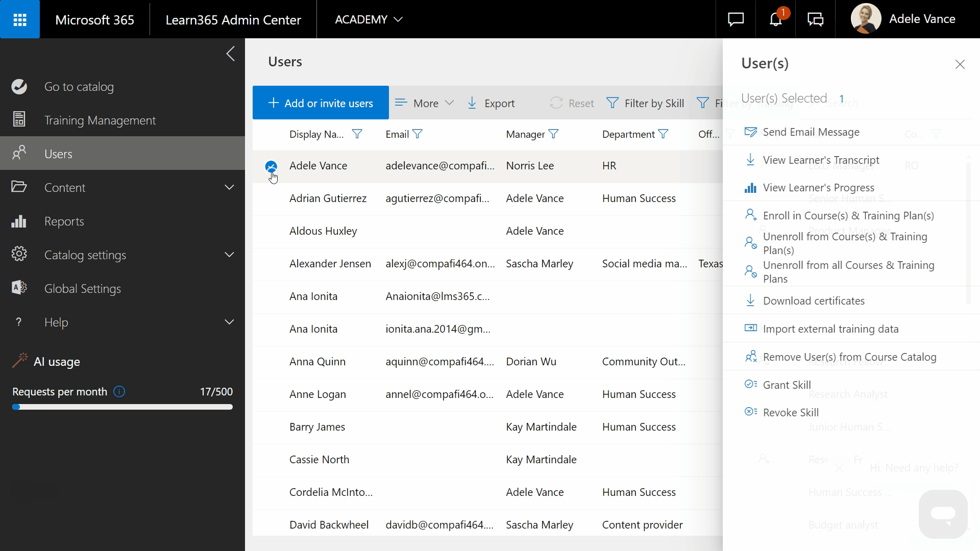Select Remove User(s) from Course Catalog
Viewport: 980px width, 551px height.
(849, 357)
